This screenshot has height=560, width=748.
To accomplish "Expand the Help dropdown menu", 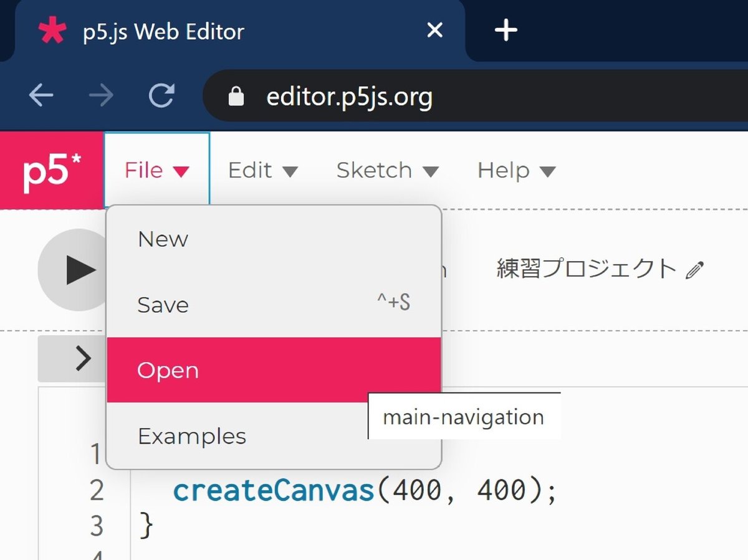I will pyautogui.click(x=515, y=171).
